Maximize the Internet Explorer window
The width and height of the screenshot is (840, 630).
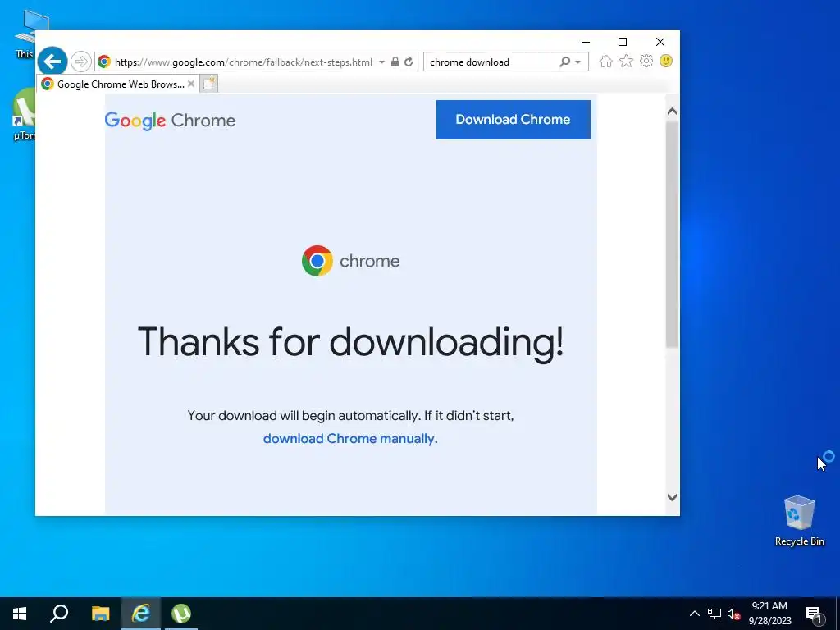click(623, 42)
